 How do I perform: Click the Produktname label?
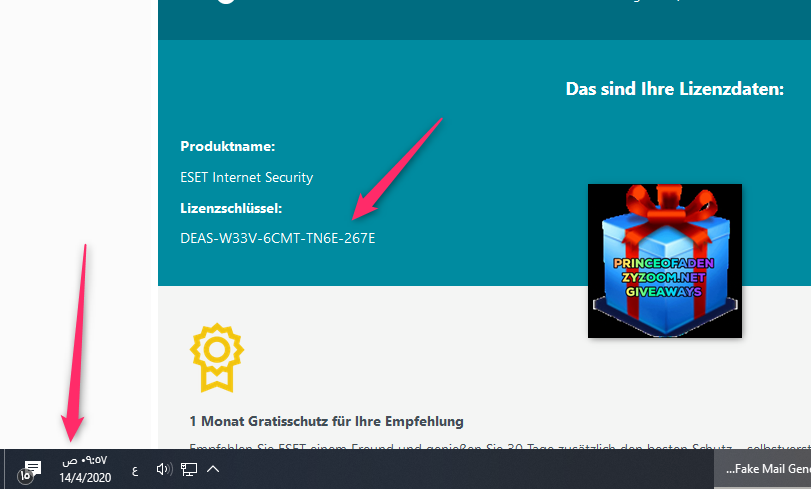228,146
